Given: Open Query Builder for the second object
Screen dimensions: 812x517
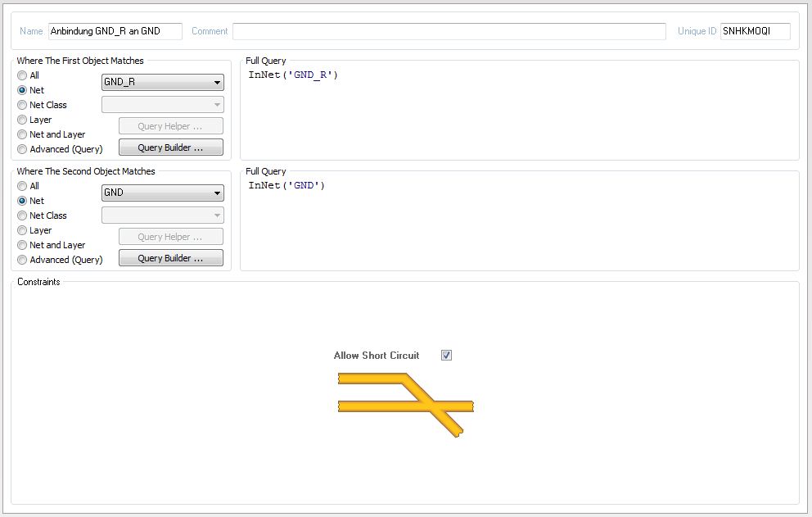Looking at the screenshot, I should tap(171, 258).
